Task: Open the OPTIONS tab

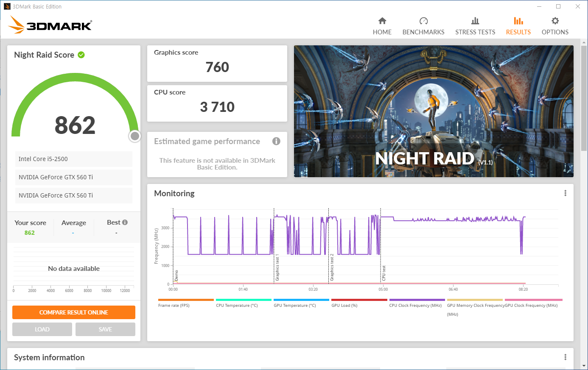Action: 555,26
